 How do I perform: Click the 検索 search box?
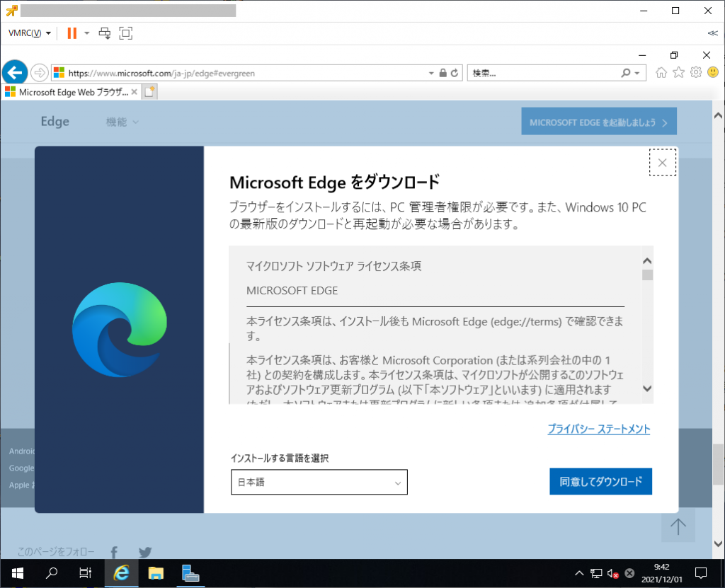pos(543,73)
